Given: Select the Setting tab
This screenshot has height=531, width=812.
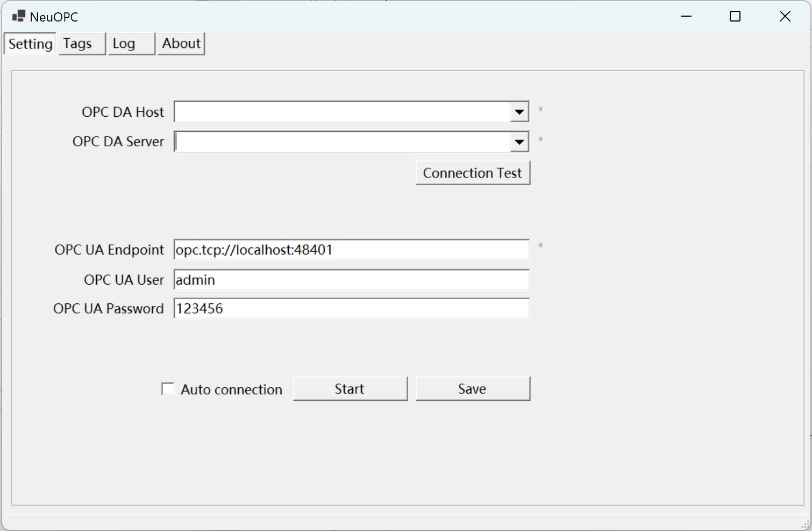Looking at the screenshot, I should [30, 44].
